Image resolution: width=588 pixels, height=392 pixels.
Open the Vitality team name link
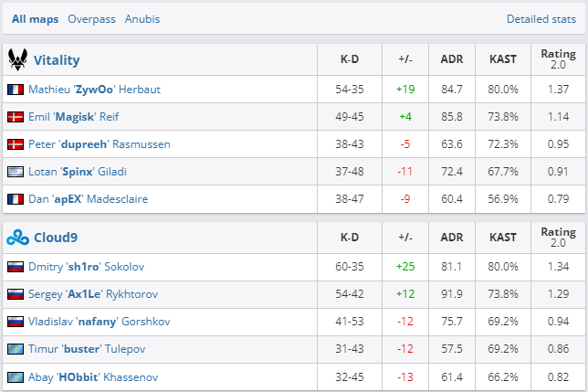click(57, 60)
